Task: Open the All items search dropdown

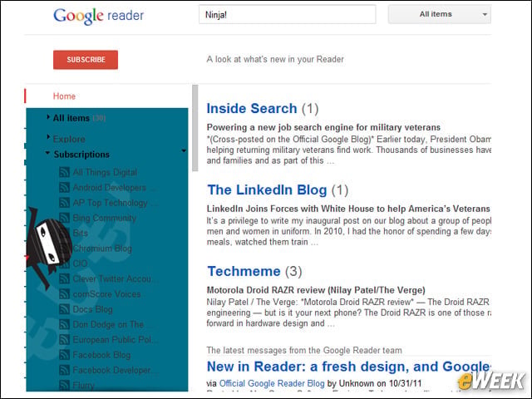Action: pos(440,14)
